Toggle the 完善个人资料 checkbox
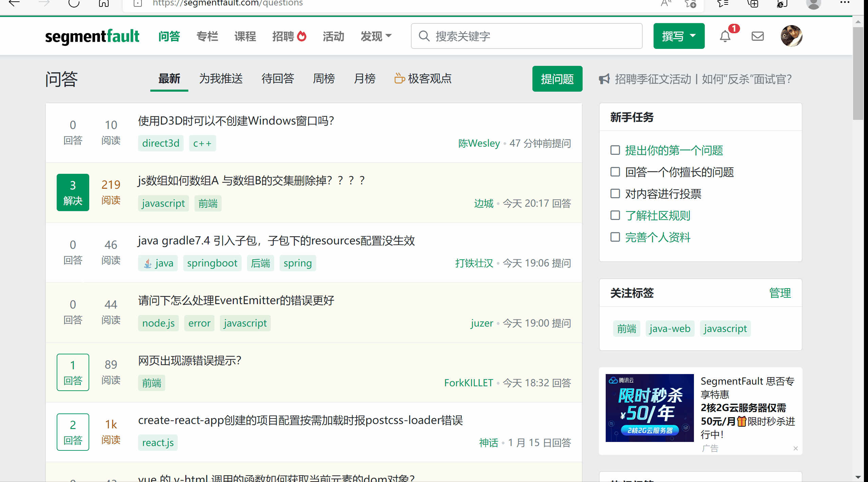Screen dimensions: 868x482 coord(615,237)
